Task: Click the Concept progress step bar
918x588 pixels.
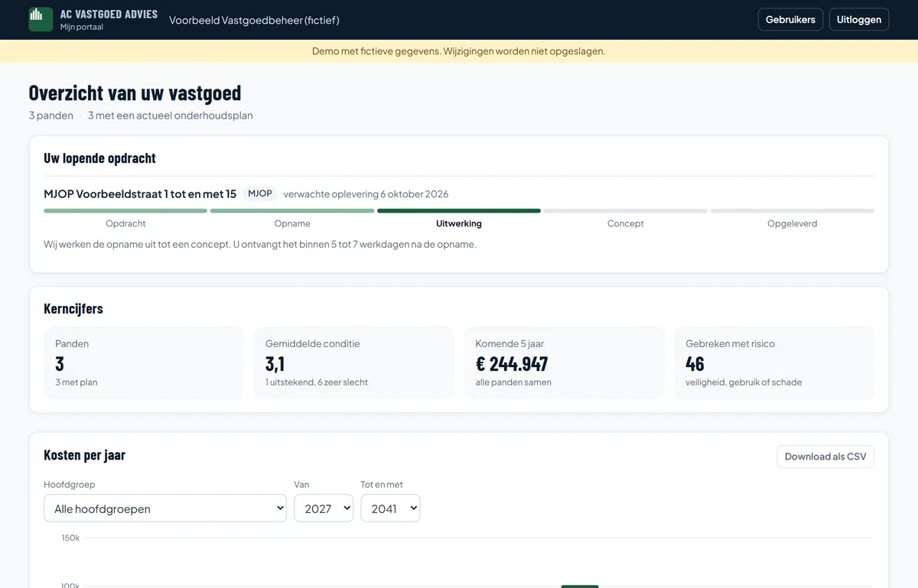Action: click(626, 210)
